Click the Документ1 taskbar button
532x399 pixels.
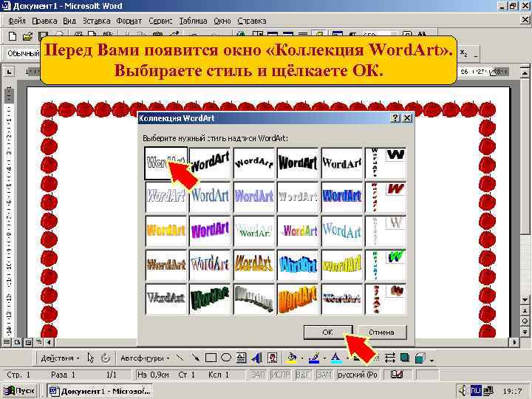100,391
